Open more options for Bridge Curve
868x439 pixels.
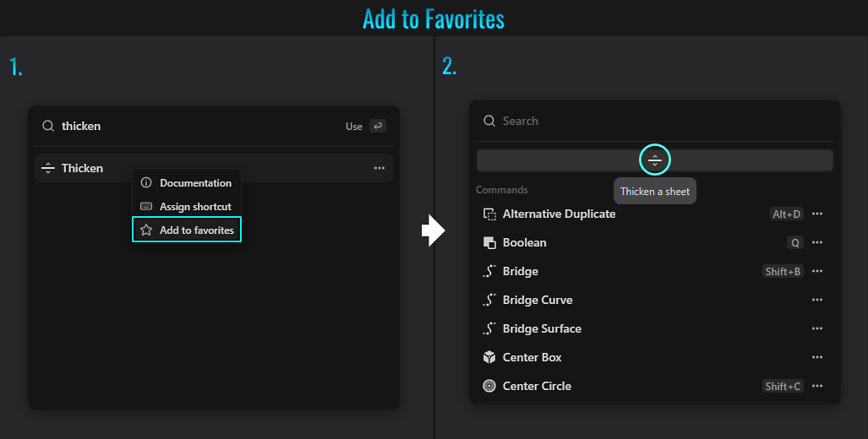pyautogui.click(x=817, y=301)
